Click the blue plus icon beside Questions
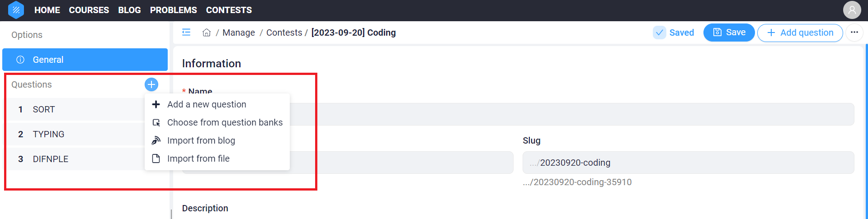 tap(151, 84)
